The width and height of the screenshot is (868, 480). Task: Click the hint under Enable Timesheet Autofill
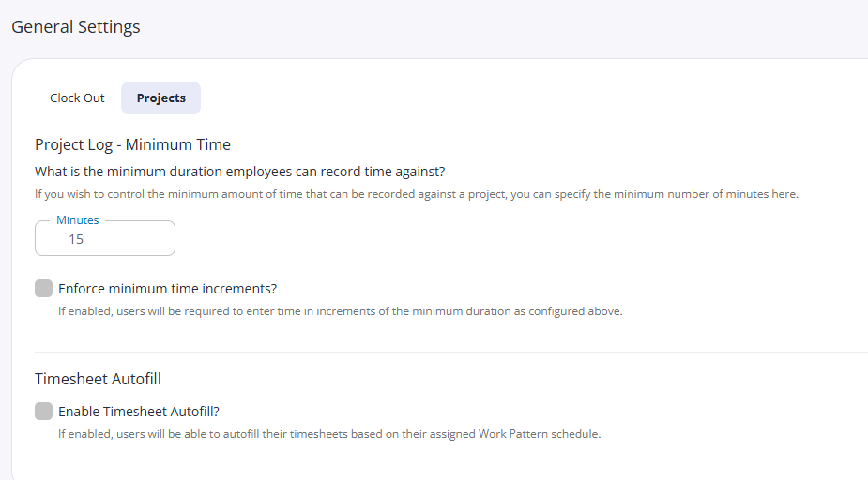[x=329, y=434]
